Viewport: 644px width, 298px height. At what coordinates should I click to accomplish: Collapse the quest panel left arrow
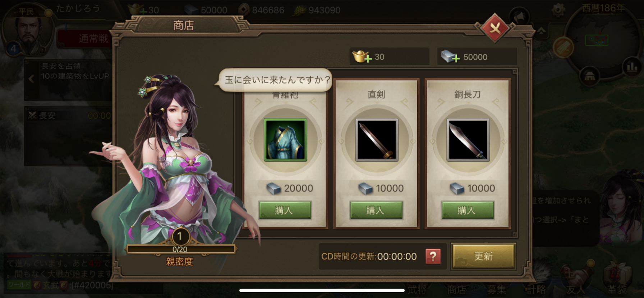point(32,79)
